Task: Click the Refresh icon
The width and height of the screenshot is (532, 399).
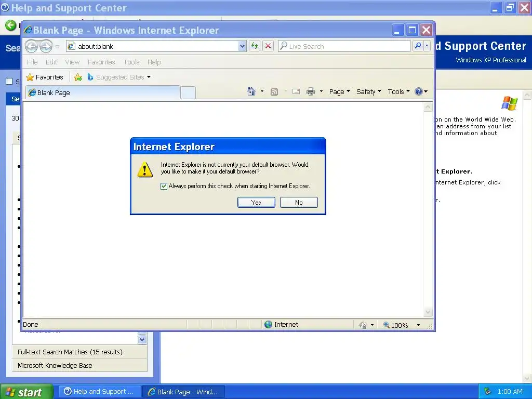Action: pos(255,46)
